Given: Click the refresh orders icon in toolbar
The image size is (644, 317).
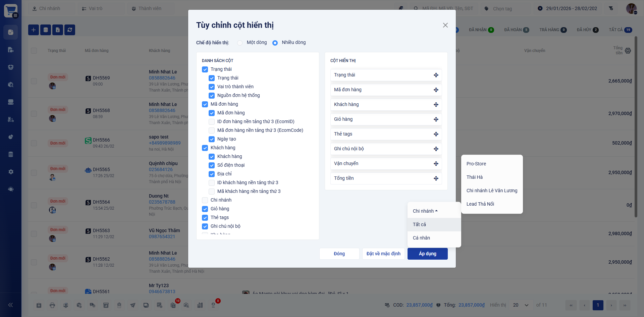Looking at the screenshot, I should 70,30.
